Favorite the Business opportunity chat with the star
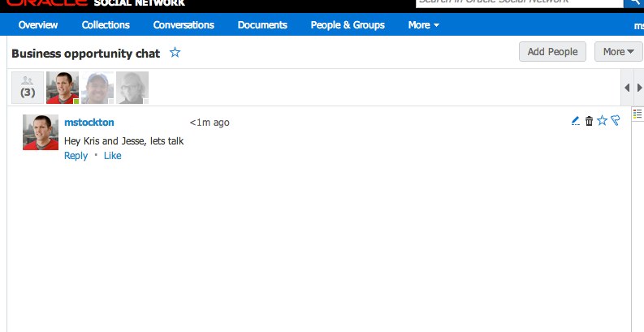 point(175,53)
